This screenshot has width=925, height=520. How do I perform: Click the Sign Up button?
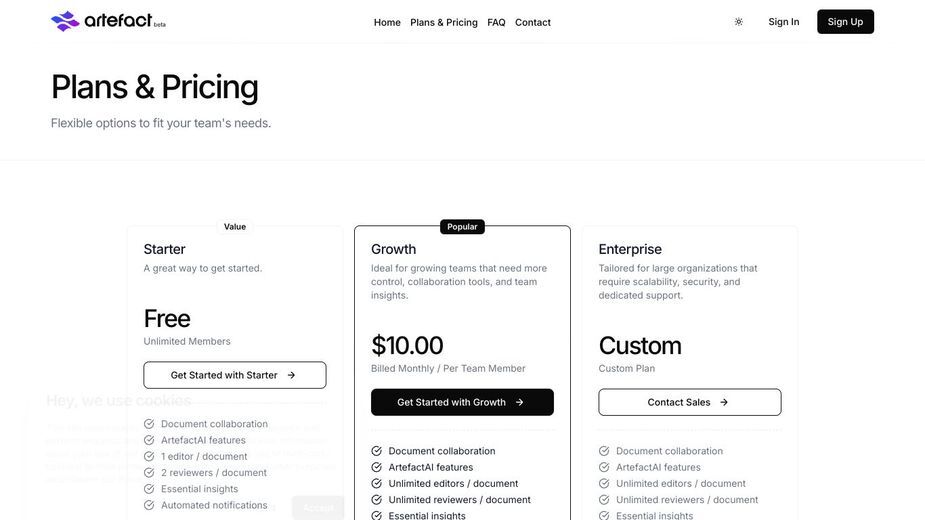point(845,22)
